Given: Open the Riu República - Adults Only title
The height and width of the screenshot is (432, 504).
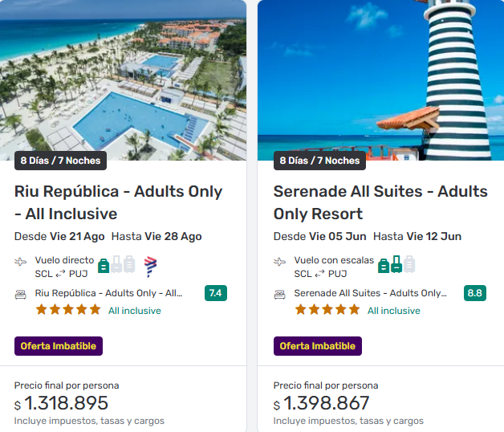Looking at the screenshot, I should click(x=118, y=202).
